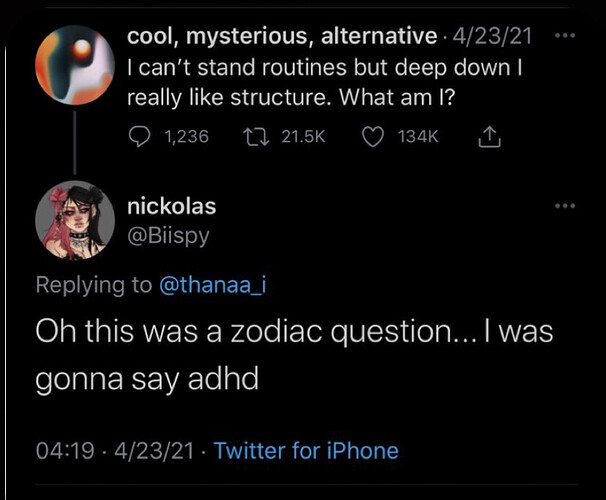Click the 4/23/21 date on top tweet
The image size is (606, 500).
coord(491,37)
